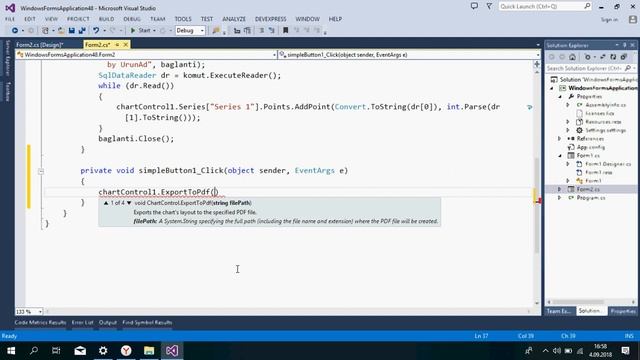The height and width of the screenshot is (360, 640).
Task: Click Collapse All icon in Solution Explorer
Action: (x=623, y=57)
